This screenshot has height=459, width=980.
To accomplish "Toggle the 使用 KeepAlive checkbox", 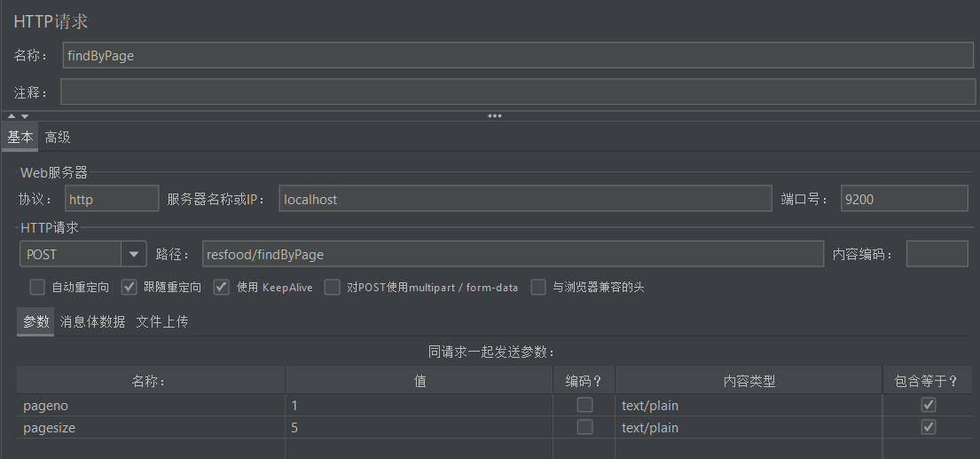I will 222,287.
